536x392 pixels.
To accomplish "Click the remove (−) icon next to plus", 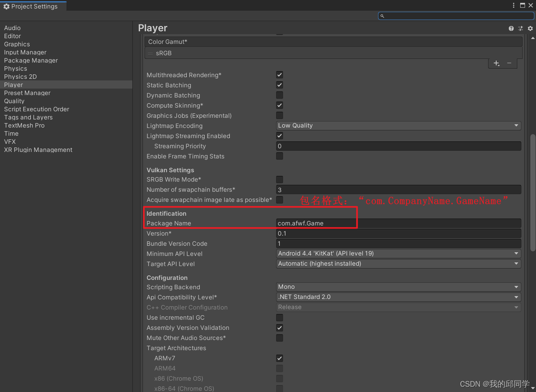I will click(509, 63).
